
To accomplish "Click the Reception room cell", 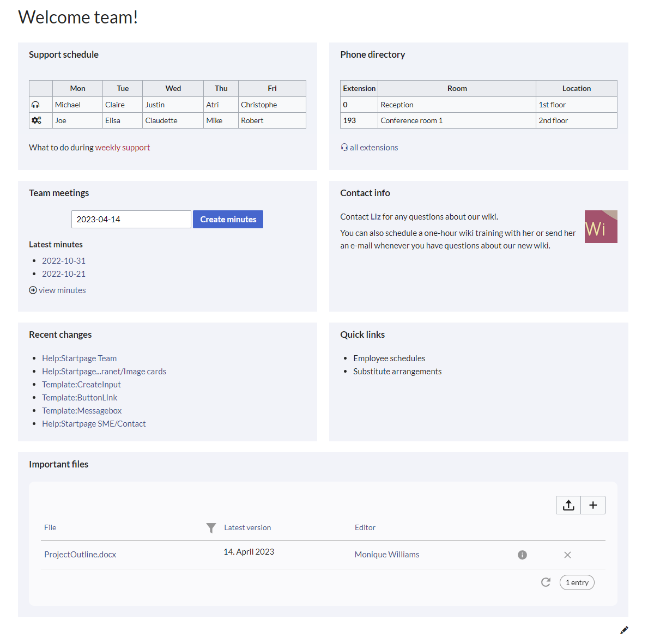I will (x=457, y=105).
